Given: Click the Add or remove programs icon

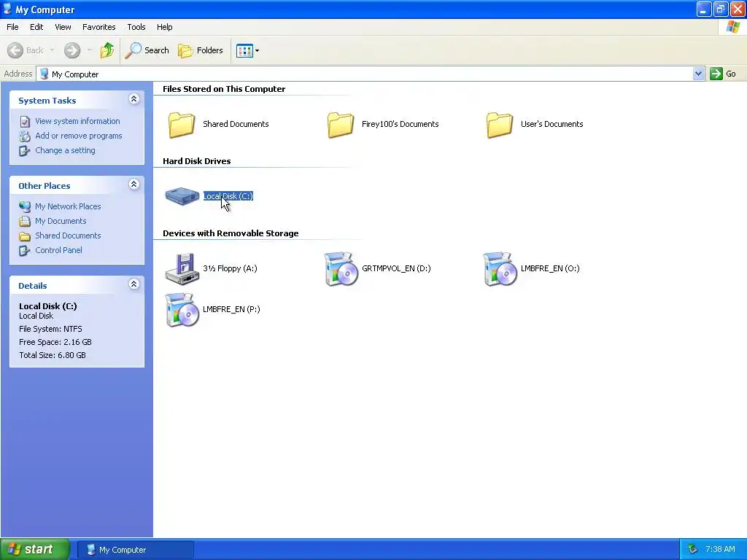Looking at the screenshot, I should point(25,136).
